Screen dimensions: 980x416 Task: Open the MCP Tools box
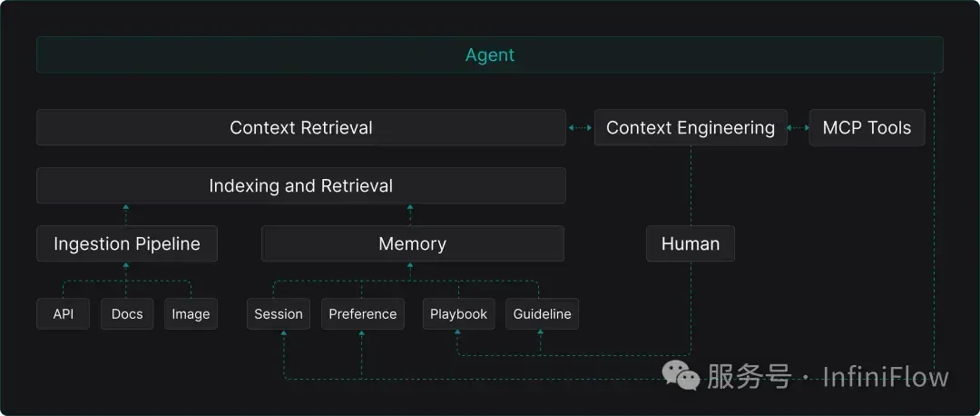[x=867, y=127]
